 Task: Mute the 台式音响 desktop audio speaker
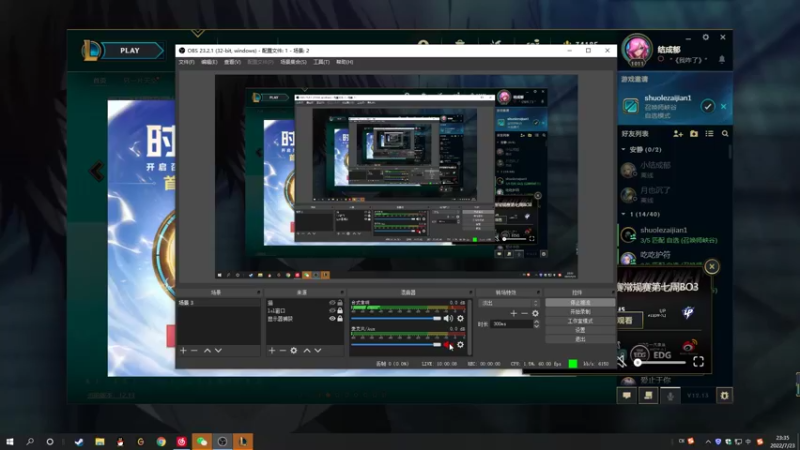click(x=448, y=318)
